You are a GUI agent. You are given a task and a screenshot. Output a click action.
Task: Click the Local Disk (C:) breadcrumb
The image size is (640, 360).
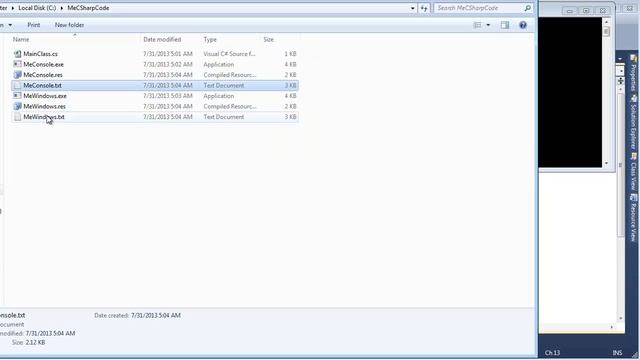pyautogui.click(x=37, y=8)
